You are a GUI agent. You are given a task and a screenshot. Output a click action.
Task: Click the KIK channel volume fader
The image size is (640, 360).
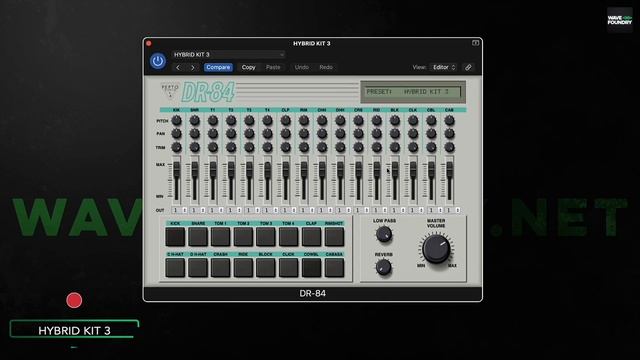point(176,169)
